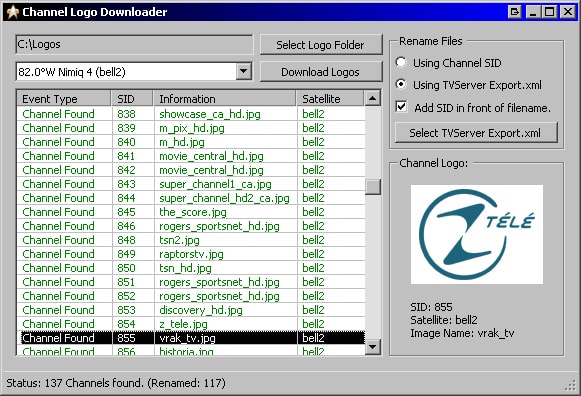Click the Image Name: vrak_tv label
The width and height of the screenshot is (581, 396).
point(462,333)
